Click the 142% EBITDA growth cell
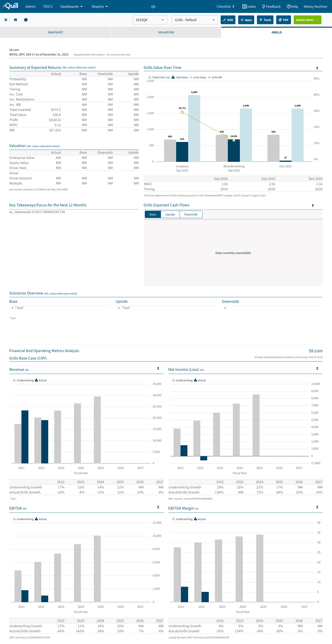This screenshot has width=332, height=644. (80, 631)
